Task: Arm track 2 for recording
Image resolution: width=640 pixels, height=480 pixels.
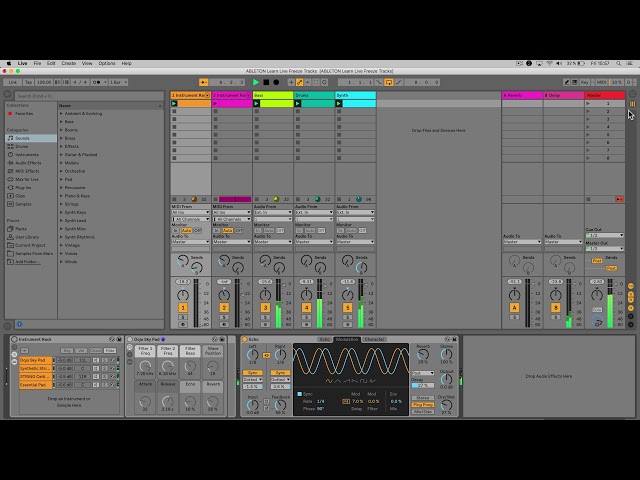Action: click(224, 324)
